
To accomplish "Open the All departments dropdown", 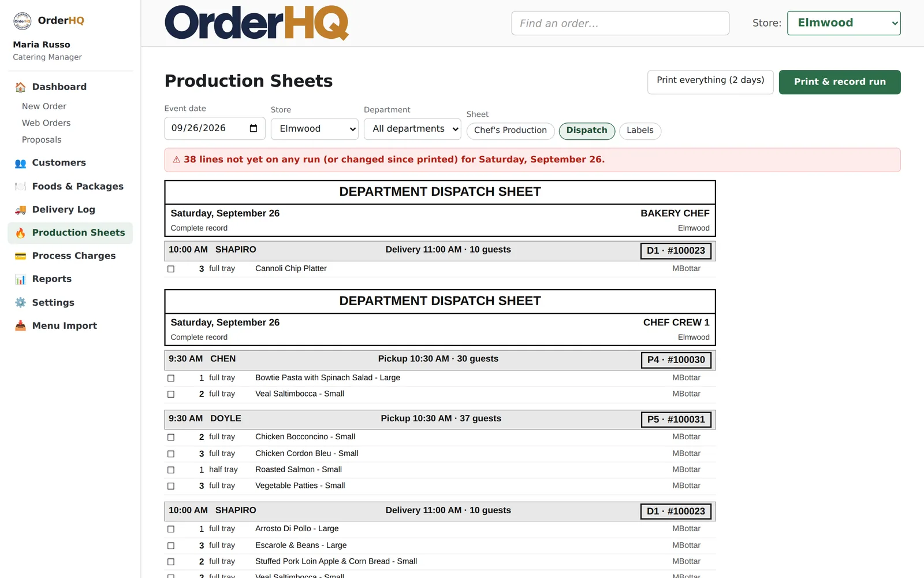I will (412, 128).
